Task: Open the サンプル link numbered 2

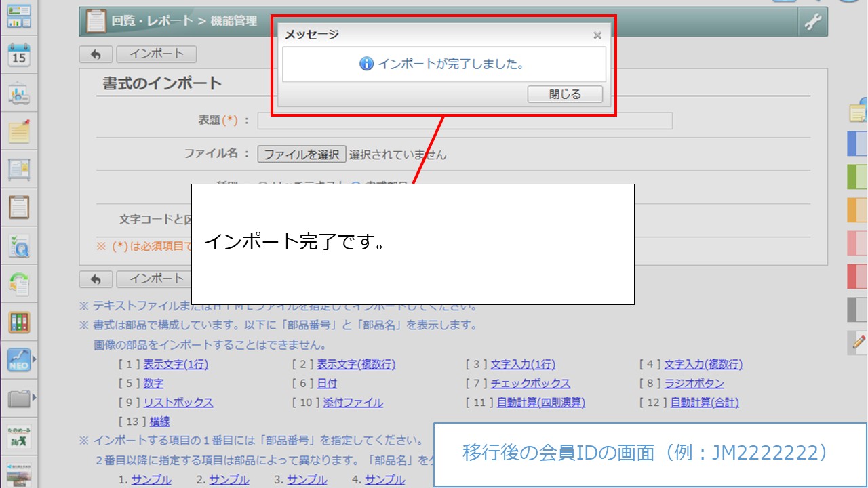Action: pos(229,480)
